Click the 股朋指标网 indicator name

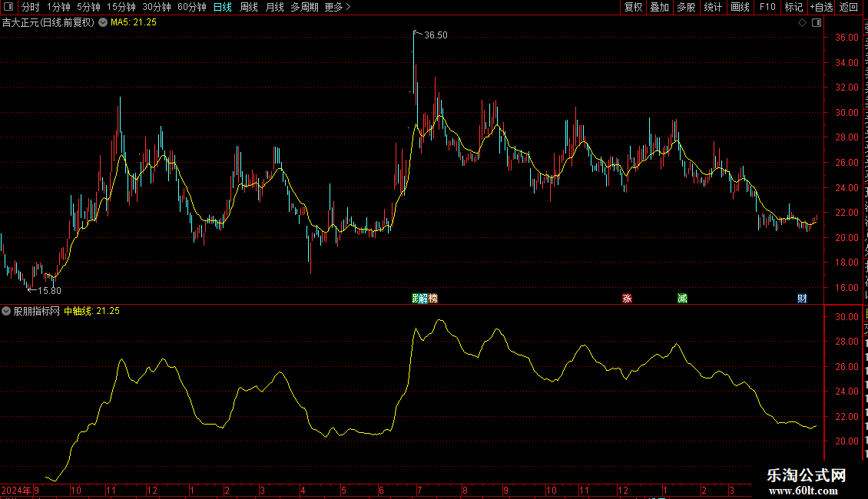coord(37,311)
